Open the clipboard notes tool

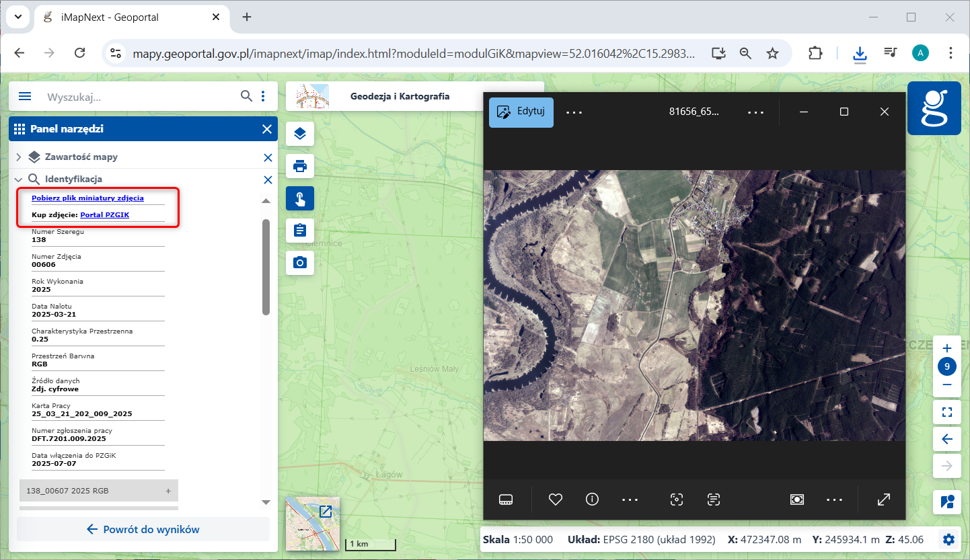tap(300, 231)
